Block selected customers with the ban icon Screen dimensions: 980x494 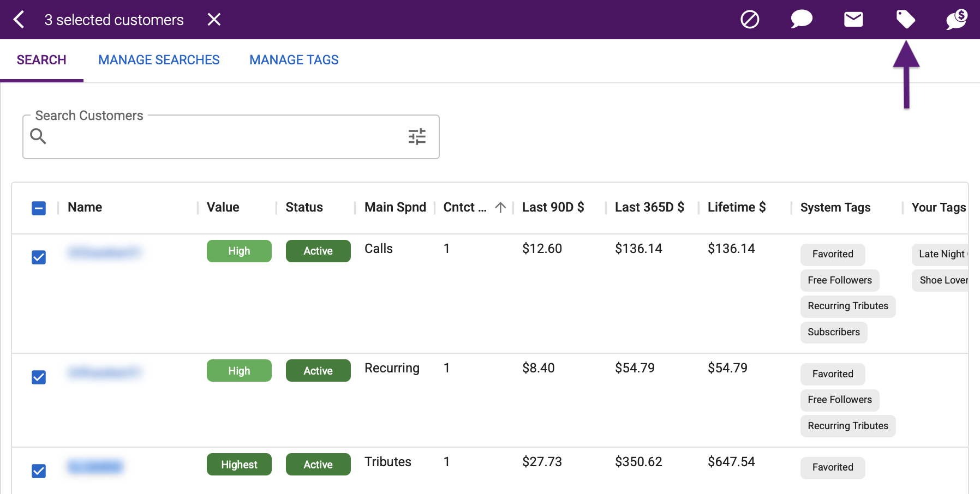750,20
